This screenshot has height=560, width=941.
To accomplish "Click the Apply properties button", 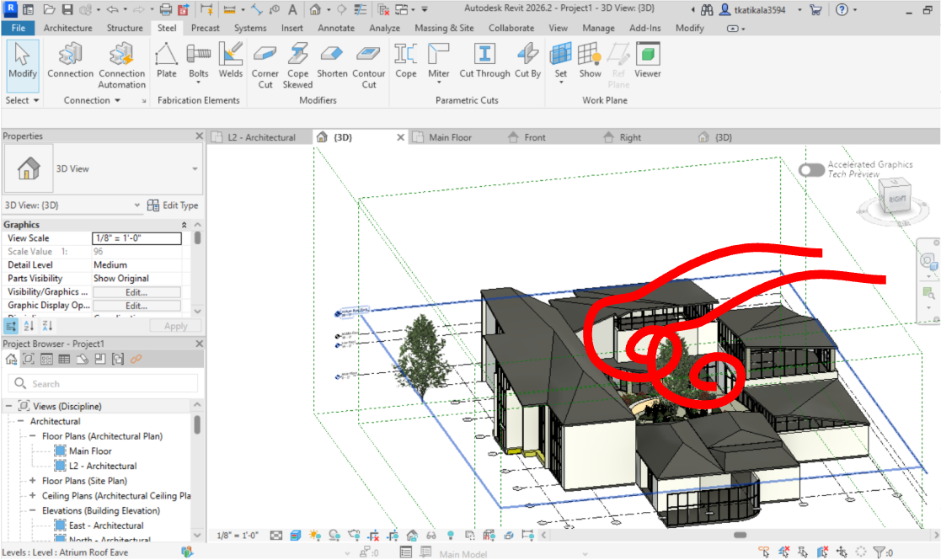I will pos(175,326).
